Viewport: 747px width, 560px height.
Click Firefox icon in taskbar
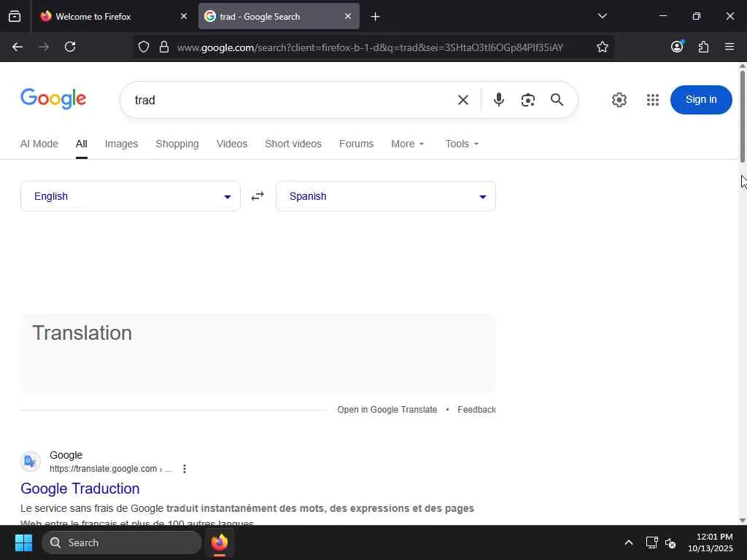pos(219,542)
